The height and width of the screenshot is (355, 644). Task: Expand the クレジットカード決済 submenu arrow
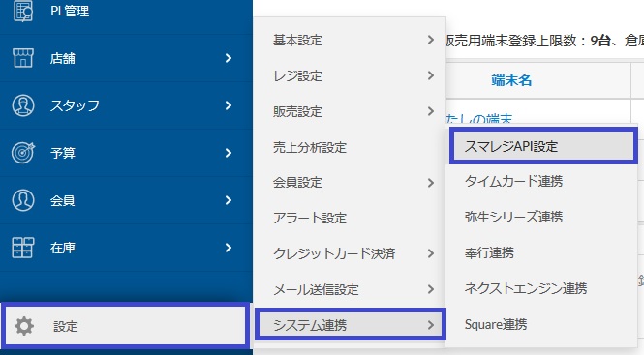(x=430, y=253)
